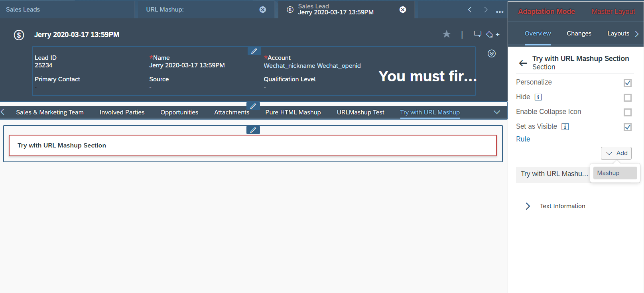Click pencil edit icon above mashup section

click(253, 130)
